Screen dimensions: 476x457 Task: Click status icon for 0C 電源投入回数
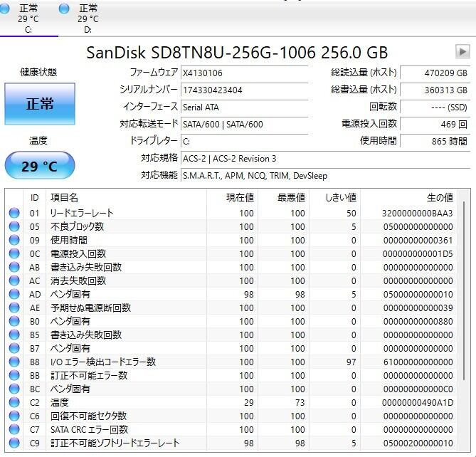click(14, 253)
